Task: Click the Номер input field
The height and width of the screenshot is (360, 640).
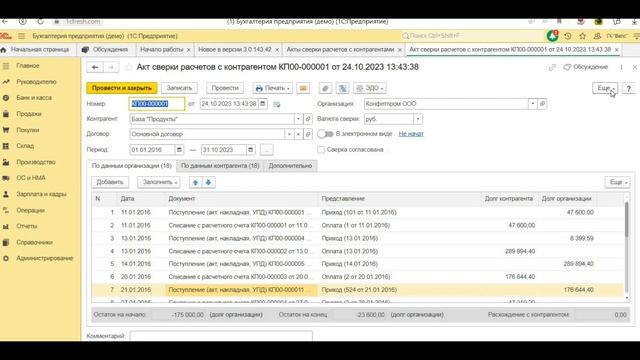Action: pos(157,104)
